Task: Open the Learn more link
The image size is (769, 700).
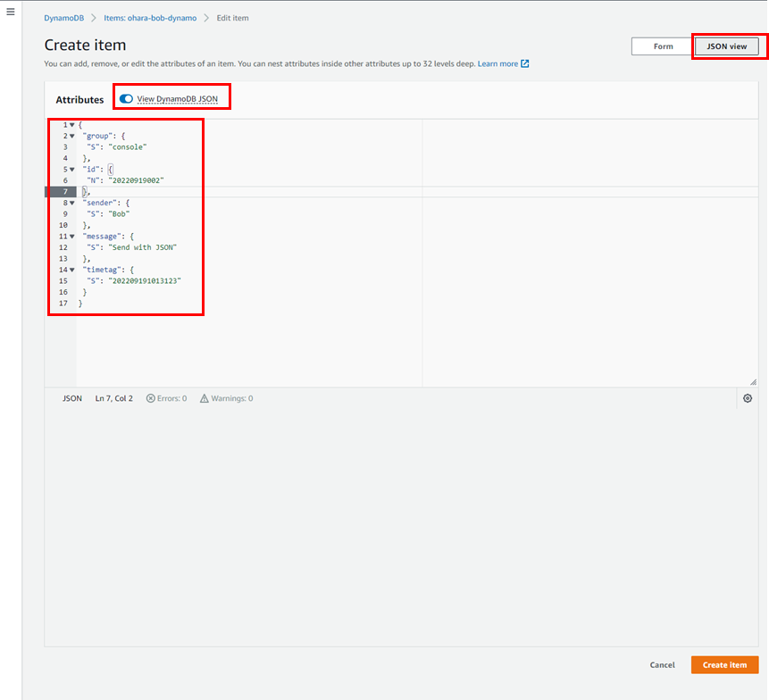Action: click(x=497, y=64)
